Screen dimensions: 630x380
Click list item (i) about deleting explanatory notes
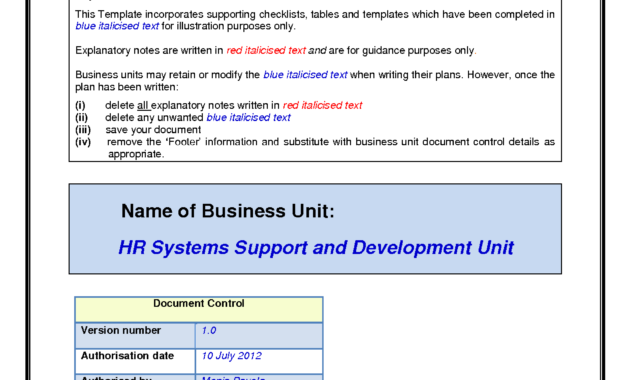pos(219,105)
